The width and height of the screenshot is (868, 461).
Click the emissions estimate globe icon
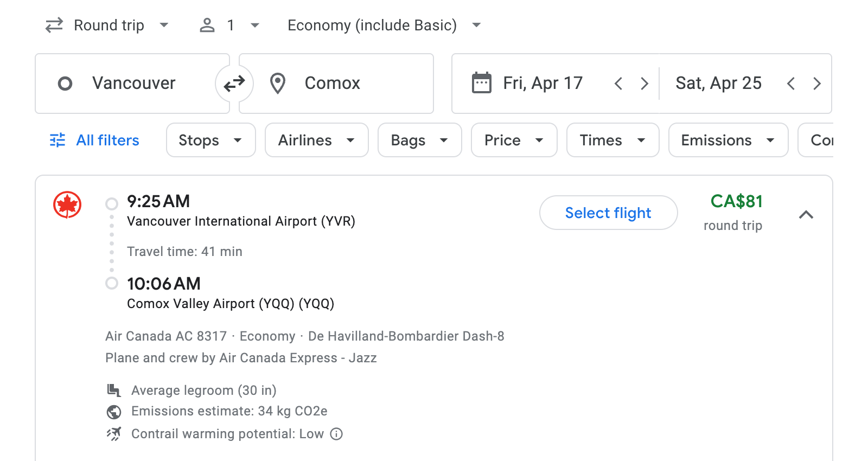(113, 412)
